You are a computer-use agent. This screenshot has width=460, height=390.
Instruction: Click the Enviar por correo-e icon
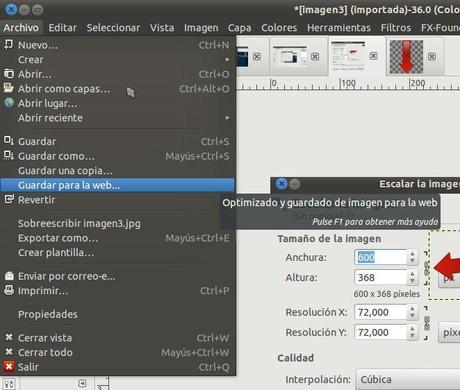pos(9,276)
